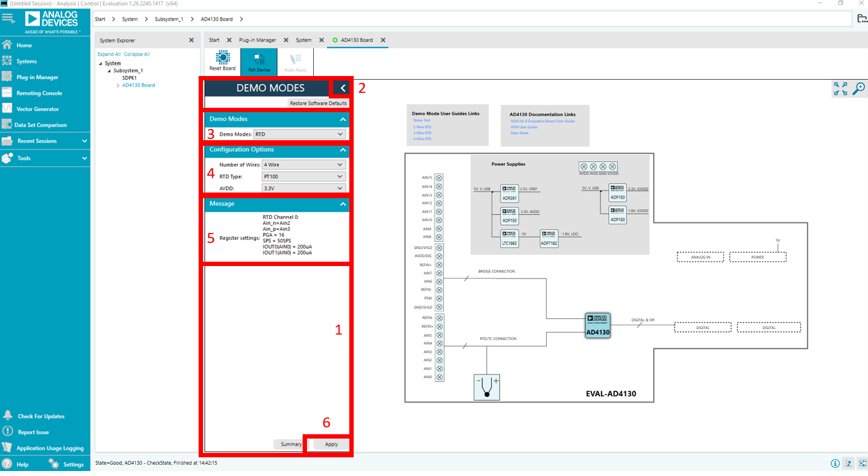The image size is (868, 476).
Task: Open the 2 Wire RTD guide link
Action: pyautogui.click(x=422, y=126)
